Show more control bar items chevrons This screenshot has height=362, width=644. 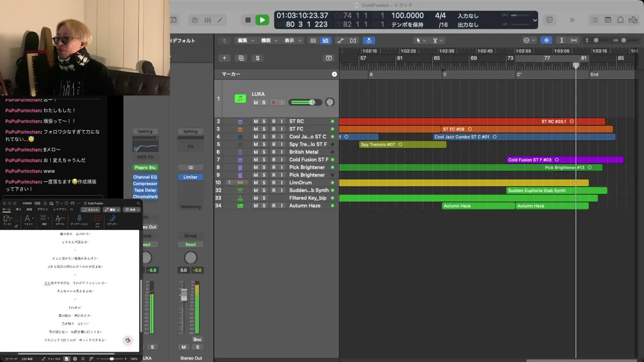pyautogui.click(x=572, y=20)
